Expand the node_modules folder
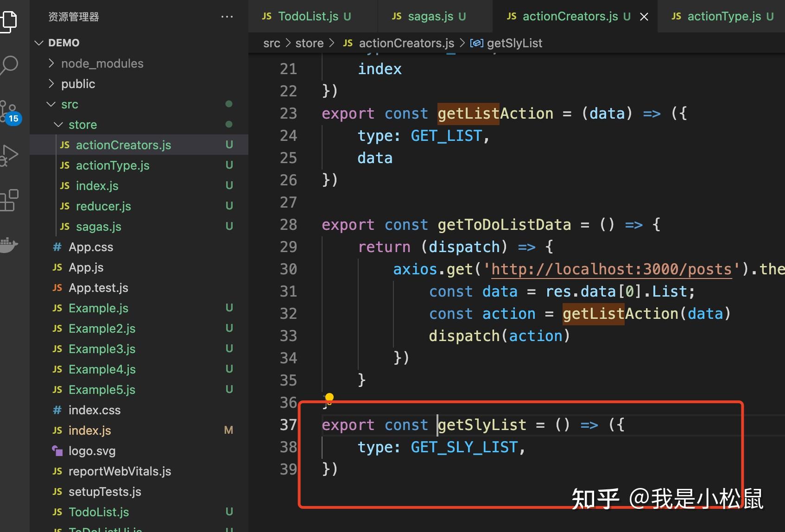 139,63
